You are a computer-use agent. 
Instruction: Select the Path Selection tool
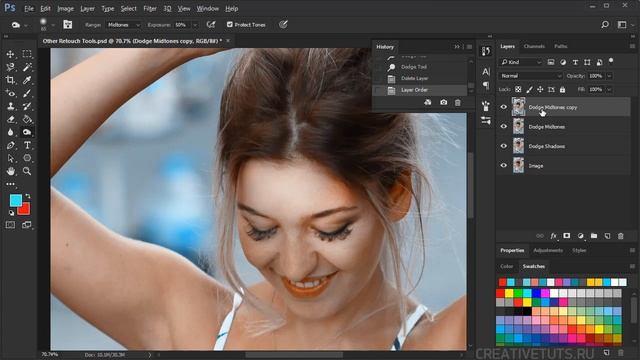tap(11, 158)
